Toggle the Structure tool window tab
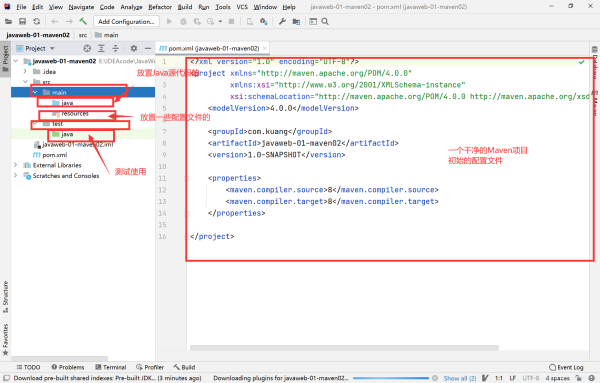The image size is (600, 383). point(5,297)
